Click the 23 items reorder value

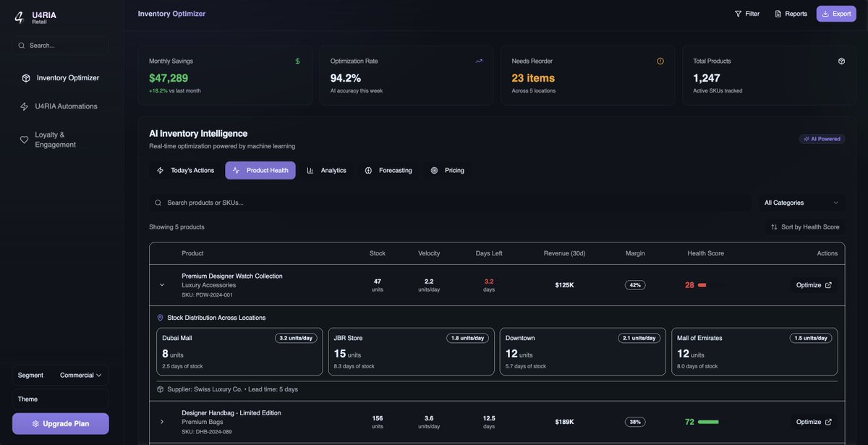pos(533,78)
